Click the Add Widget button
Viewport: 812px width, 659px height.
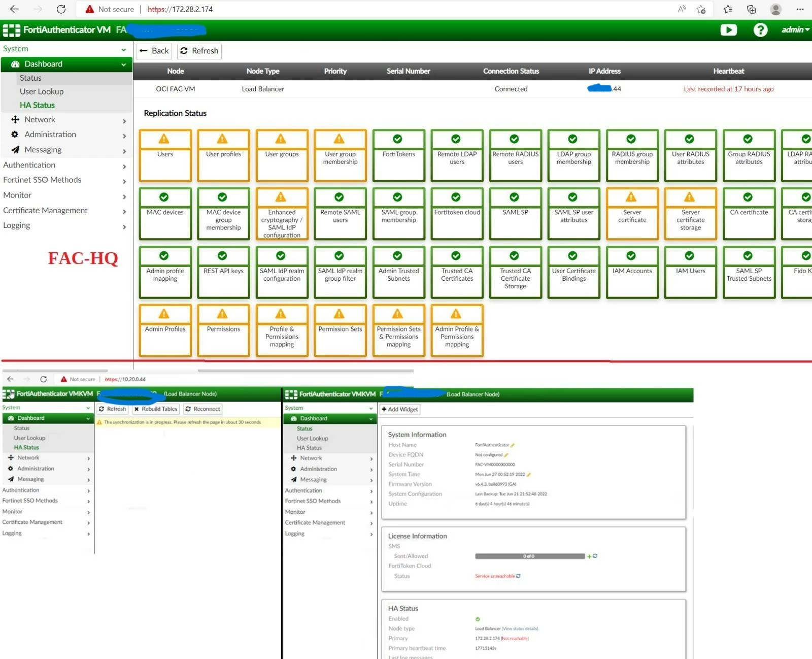click(x=400, y=409)
